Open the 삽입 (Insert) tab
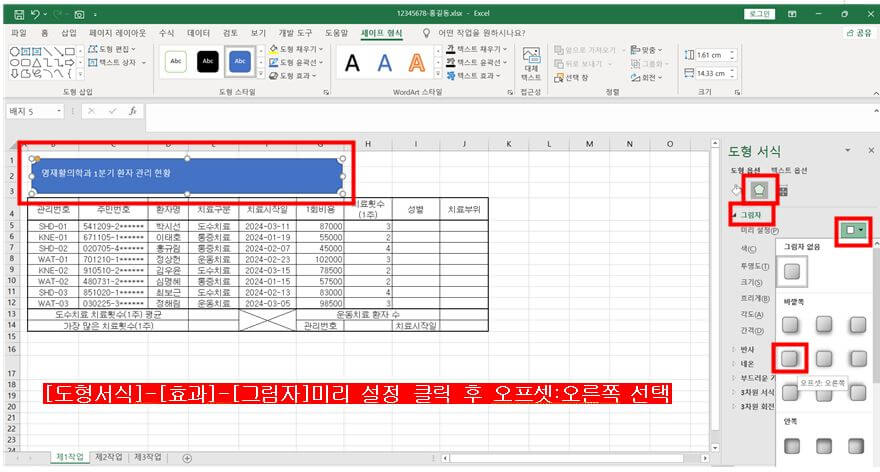This screenshot has width=880, height=472. [68, 33]
